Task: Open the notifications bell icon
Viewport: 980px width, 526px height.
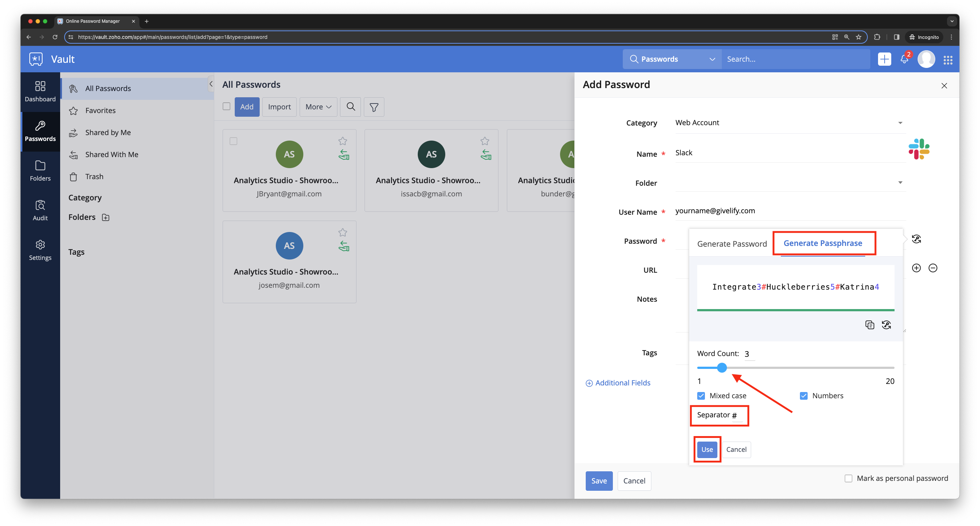Action: tap(904, 59)
